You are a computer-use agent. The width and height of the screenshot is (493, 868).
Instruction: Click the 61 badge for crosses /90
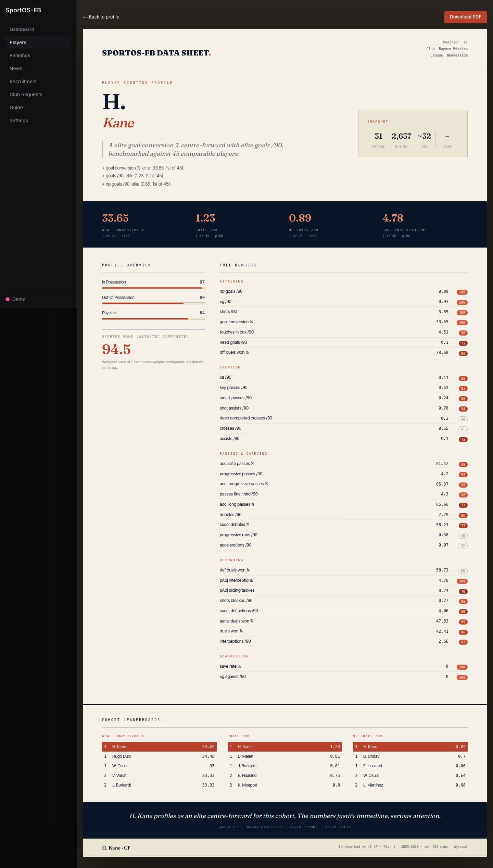463,429
